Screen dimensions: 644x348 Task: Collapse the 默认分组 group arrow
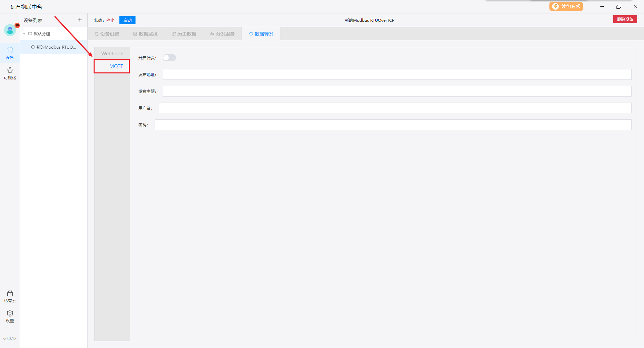point(24,34)
